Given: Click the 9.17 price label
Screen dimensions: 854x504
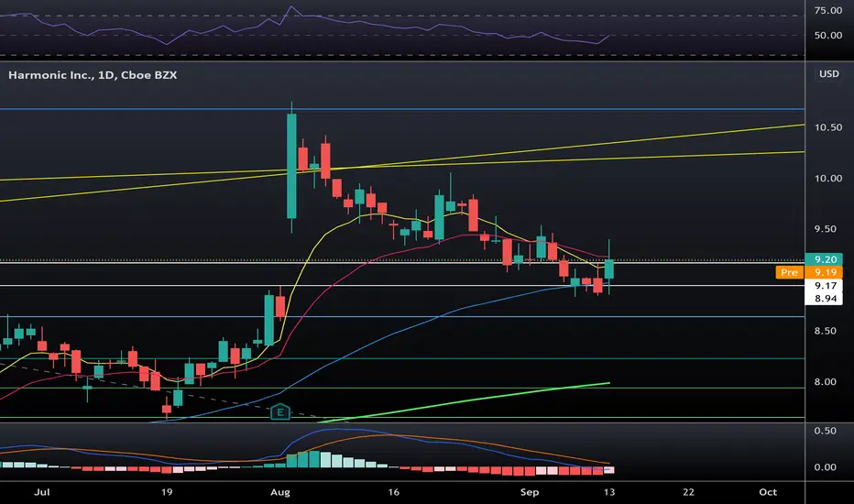Looking at the screenshot, I should 825,286.
